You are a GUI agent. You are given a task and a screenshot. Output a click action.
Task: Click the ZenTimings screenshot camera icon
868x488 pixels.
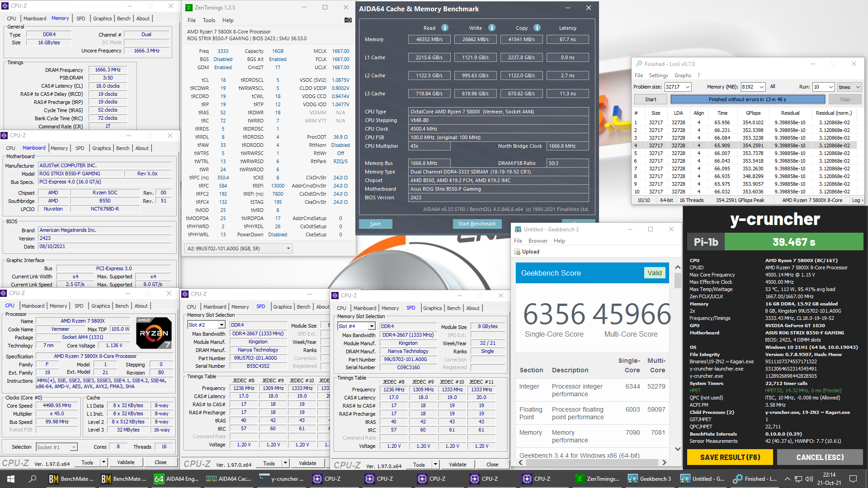(348, 20)
